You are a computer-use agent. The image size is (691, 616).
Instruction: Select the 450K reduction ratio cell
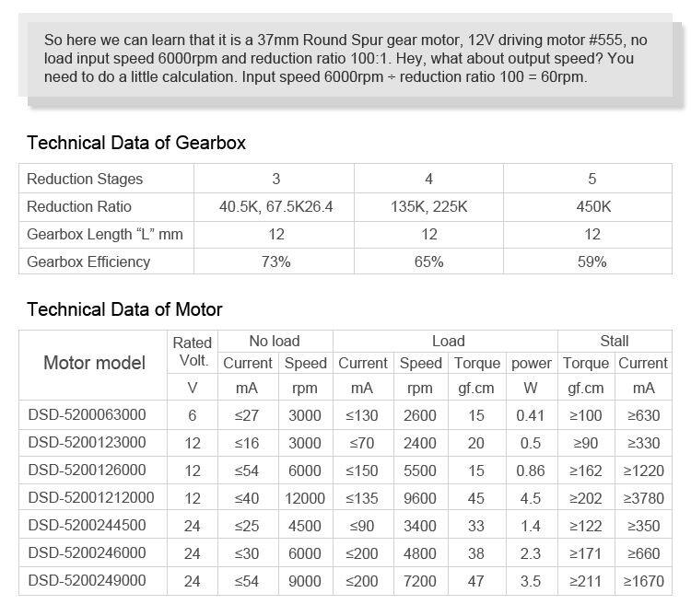click(x=592, y=206)
